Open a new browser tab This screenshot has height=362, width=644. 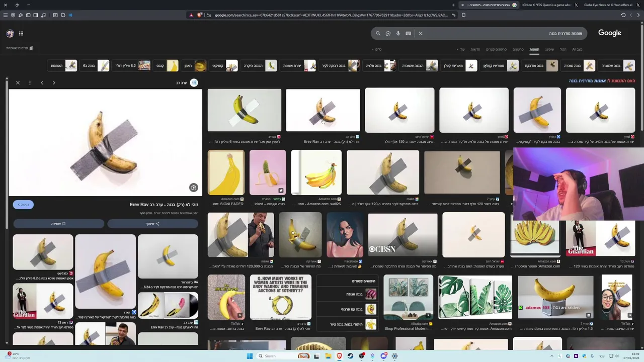point(453,5)
